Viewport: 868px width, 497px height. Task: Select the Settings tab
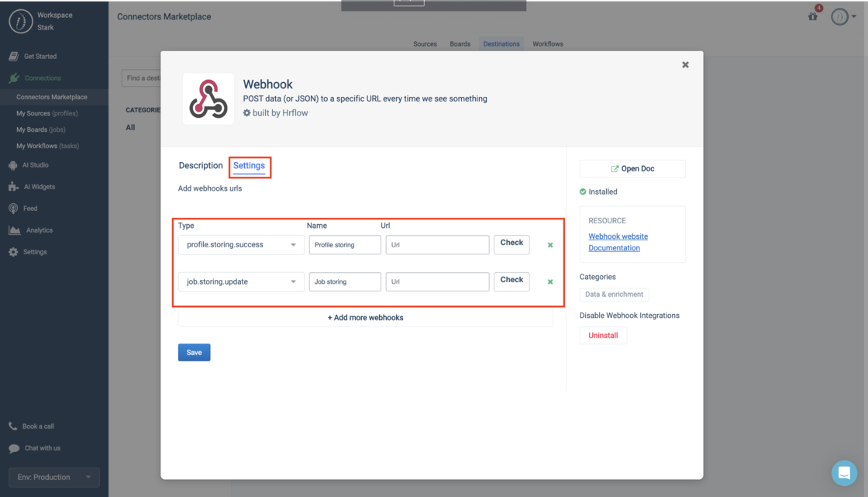point(250,166)
